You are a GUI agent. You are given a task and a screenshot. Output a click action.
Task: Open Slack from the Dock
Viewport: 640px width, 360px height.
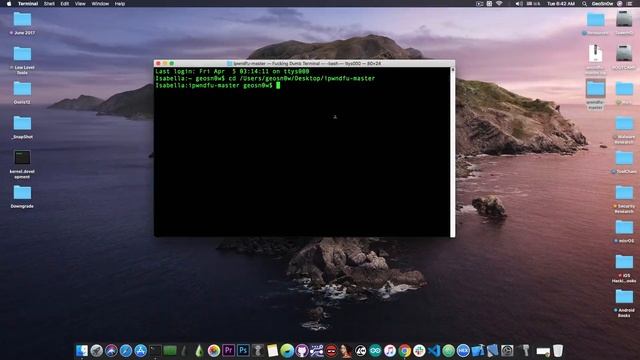click(419, 351)
